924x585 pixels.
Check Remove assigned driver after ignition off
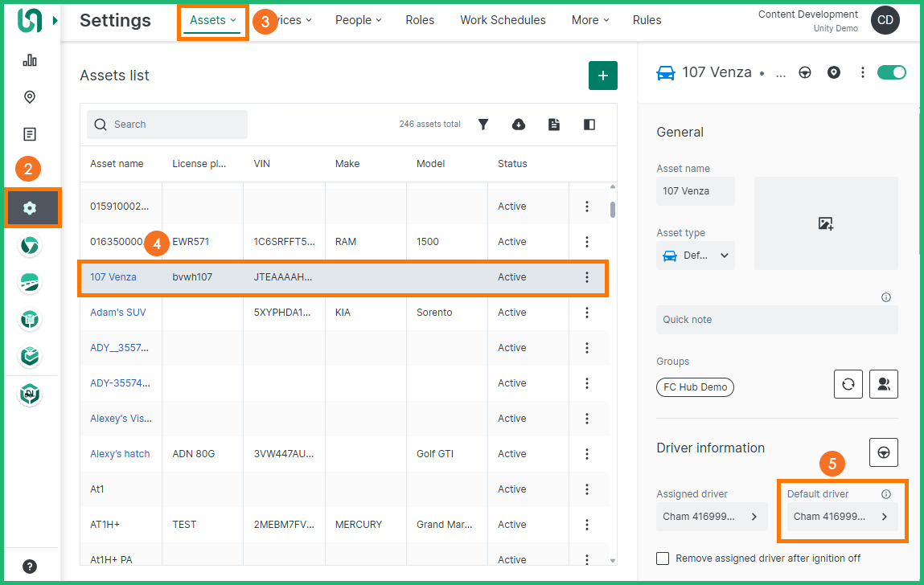pos(663,558)
